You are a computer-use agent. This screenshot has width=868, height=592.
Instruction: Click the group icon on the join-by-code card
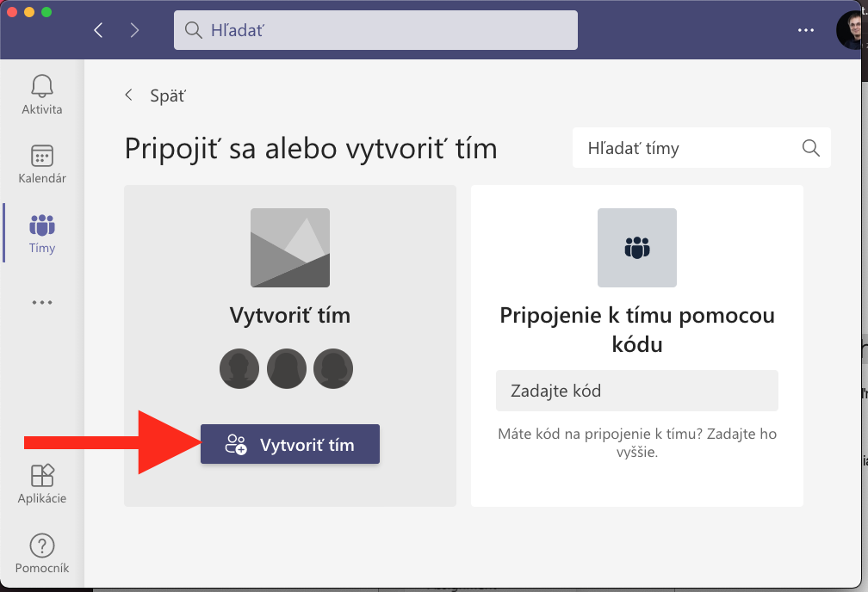[x=636, y=248]
